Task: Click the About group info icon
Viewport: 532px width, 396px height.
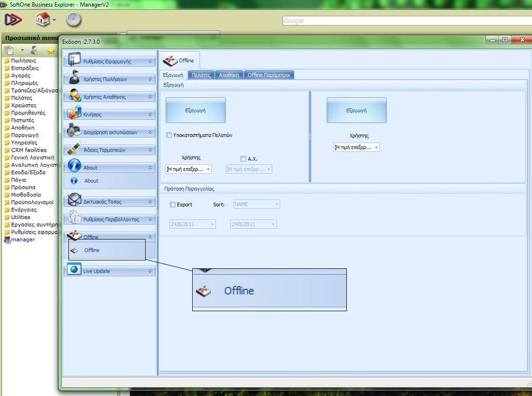Action: coord(74,165)
